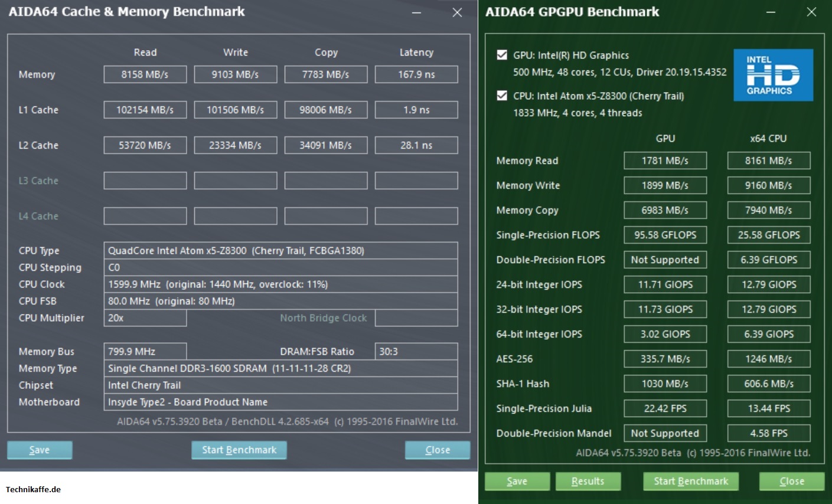
Task: Click GPU Double-Precision FLOPS Not Supported
Action: click(x=665, y=260)
